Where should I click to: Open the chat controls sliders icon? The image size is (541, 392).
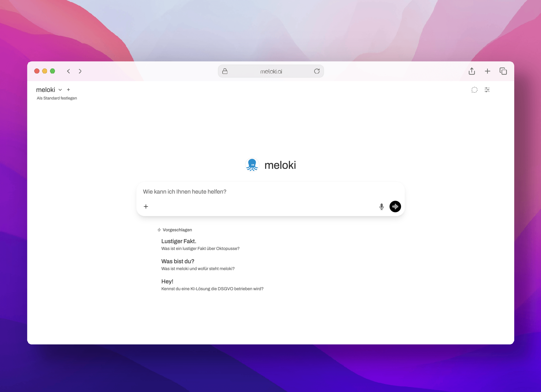(487, 90)
